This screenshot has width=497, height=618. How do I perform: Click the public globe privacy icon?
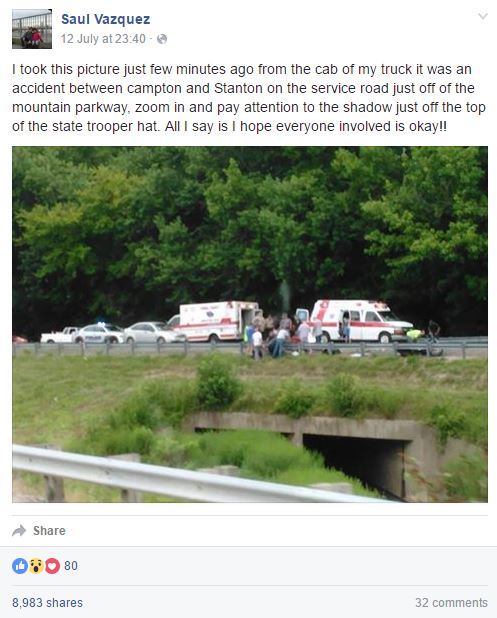coord(162,39)
